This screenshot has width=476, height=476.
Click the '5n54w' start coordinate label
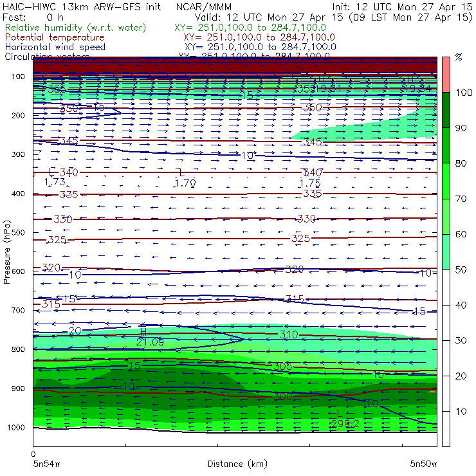point(46,464)
